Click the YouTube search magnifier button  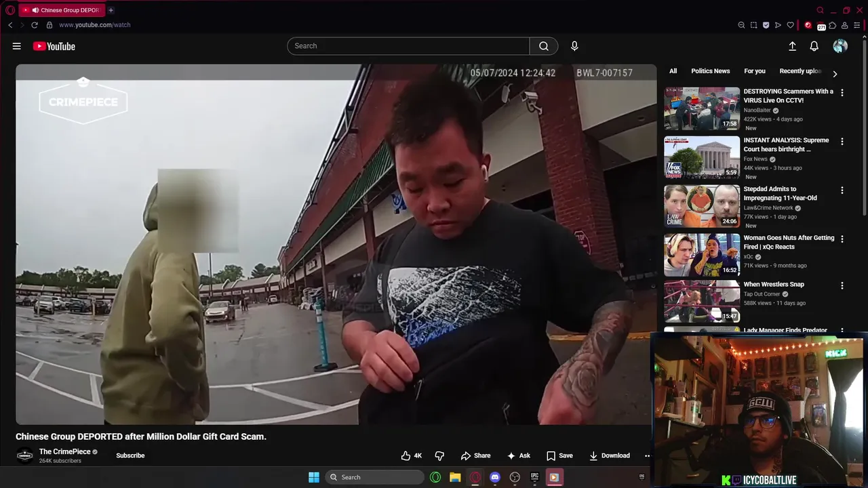pyautogui.click(x=544, y=46)
